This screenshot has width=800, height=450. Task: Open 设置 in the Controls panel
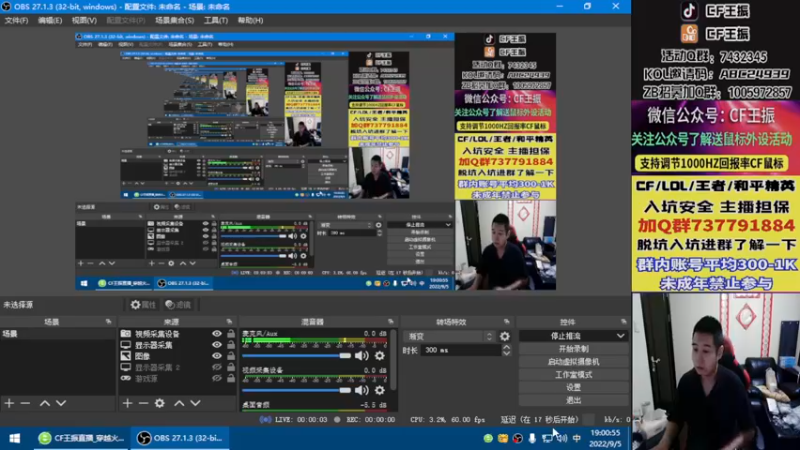(573, 387)
